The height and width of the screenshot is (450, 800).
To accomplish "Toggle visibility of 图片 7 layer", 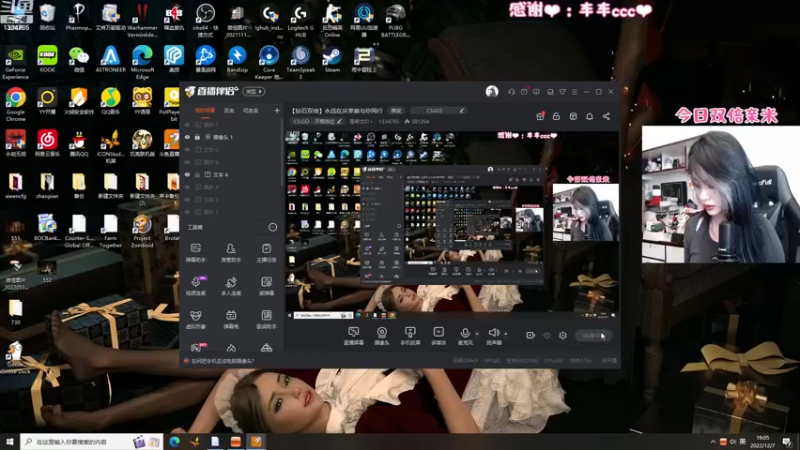I will [x=187, y=124].
